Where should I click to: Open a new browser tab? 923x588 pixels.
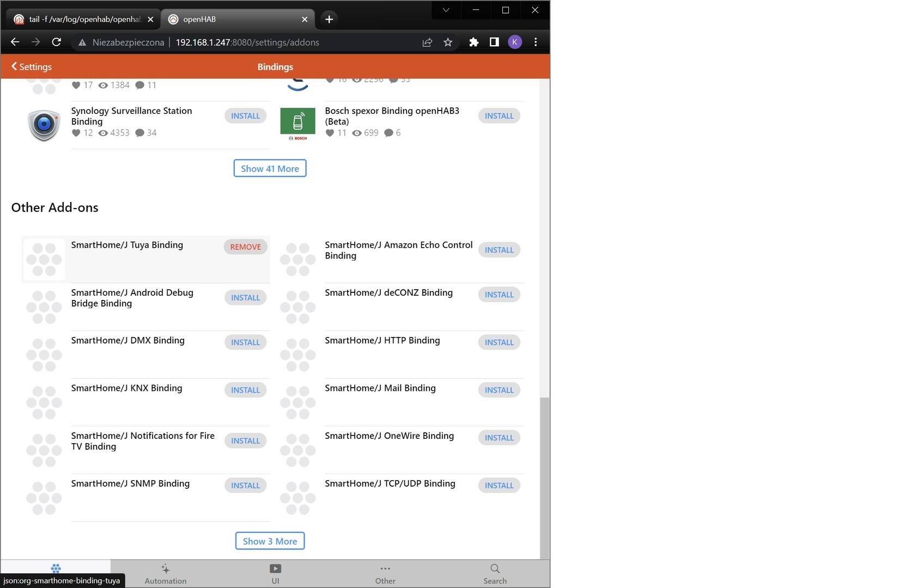point(329,19)
